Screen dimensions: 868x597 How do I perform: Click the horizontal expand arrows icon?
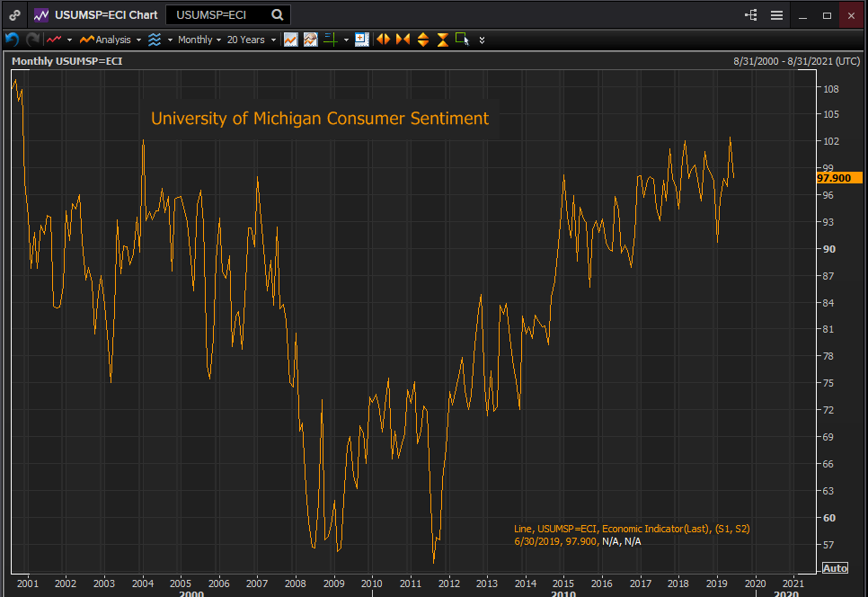tap(383, 40)
